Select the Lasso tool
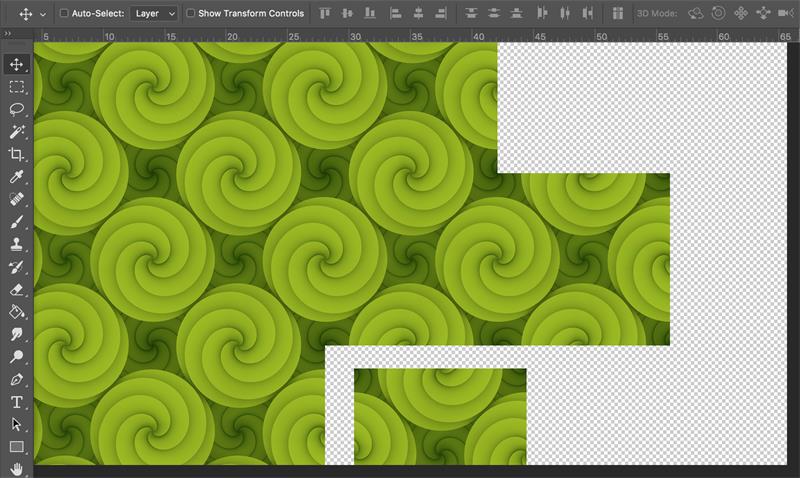Screen dimensions: 800x478 (x=17, y=109)
